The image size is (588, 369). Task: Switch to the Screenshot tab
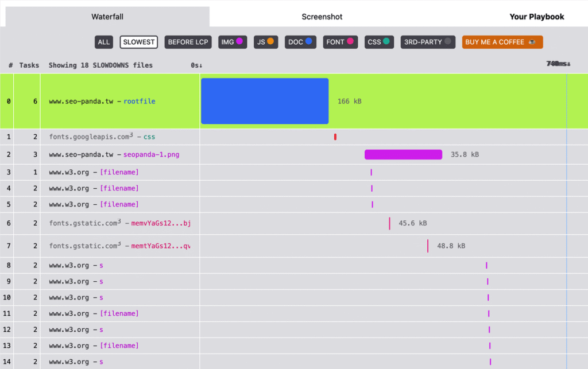pos(322,17)
